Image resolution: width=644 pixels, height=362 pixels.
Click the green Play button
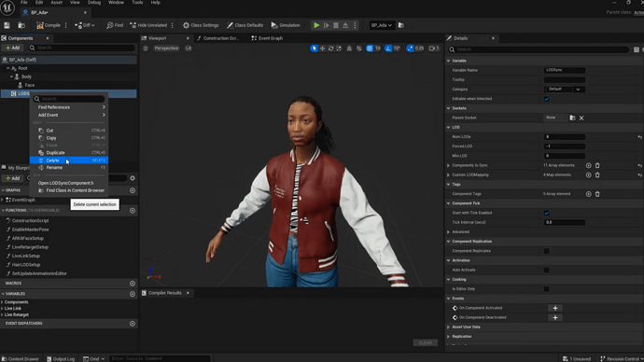coord(316,25)
